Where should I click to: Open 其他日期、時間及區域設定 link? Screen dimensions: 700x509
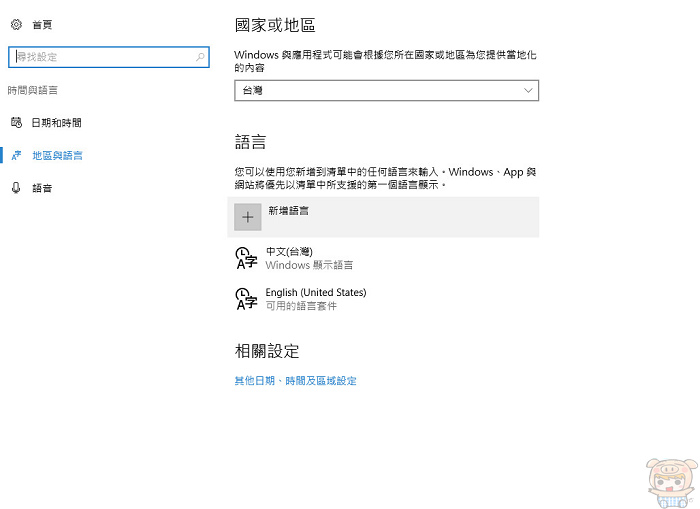pyautogui.click(x=296, y=381)
